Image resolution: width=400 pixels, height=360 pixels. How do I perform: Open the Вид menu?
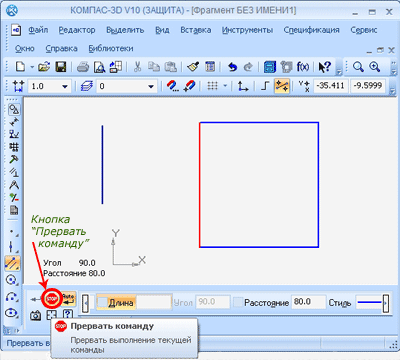[162, 30]
